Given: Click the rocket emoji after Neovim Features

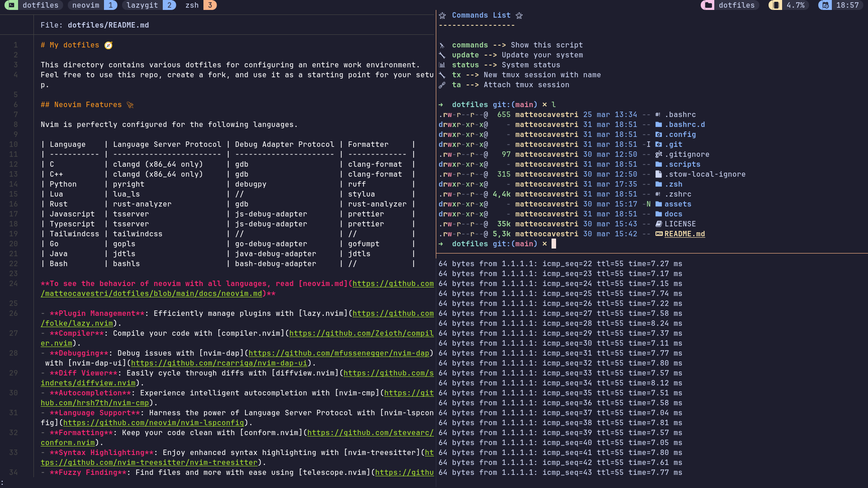Looking at the screenshot, I should (130, 105).
